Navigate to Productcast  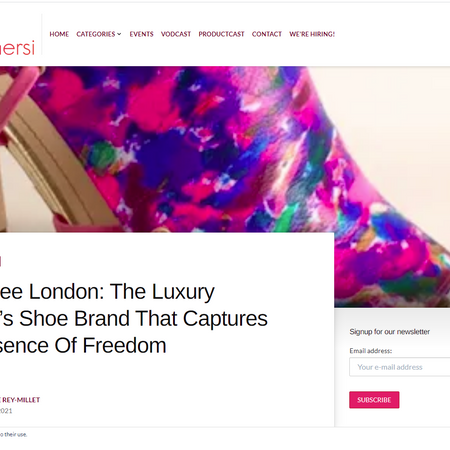pos(221,34)
